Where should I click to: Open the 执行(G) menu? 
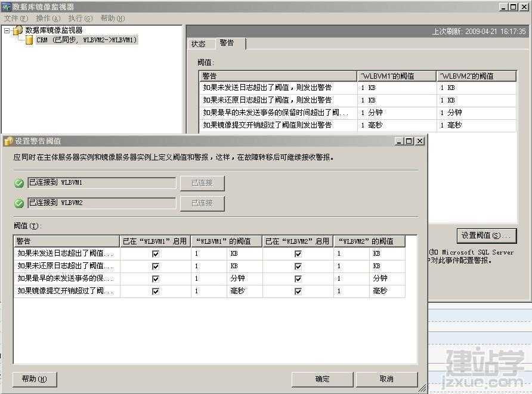(81, 18)
